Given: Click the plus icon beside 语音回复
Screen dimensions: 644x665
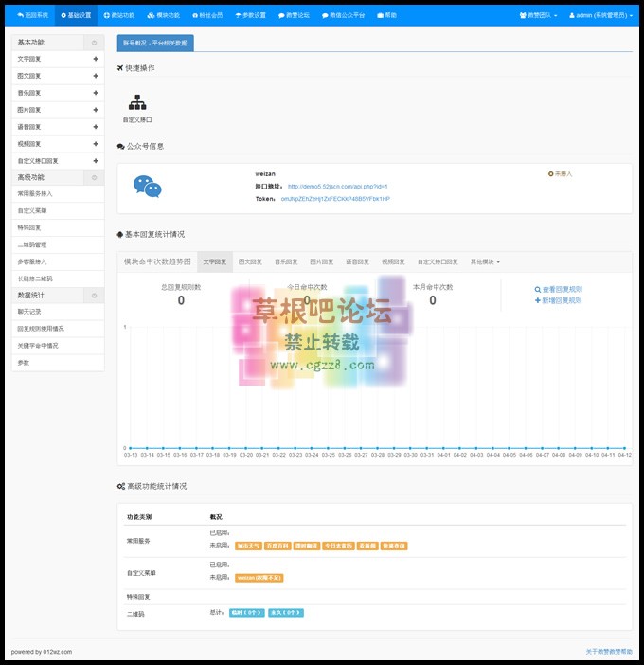Looking at the screenshot, I should pyautogui.click(x=95, y=127).
